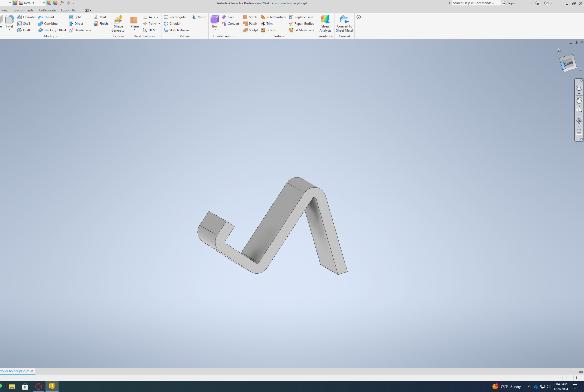Create a UCS work feature
Image resolution: width=584 pixels, height=392 pixels.
pos(149,30)
